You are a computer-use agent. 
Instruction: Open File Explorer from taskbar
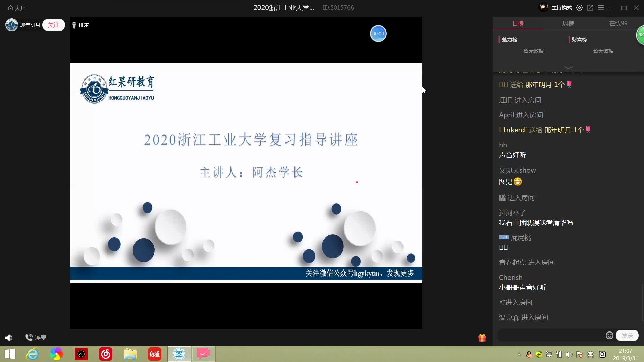(x=130, y=354)
